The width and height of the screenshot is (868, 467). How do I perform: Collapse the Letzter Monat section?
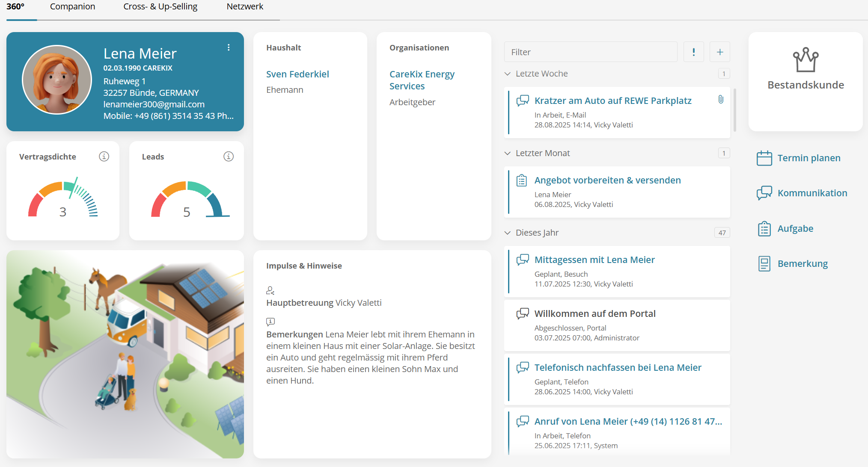point(508,153)
